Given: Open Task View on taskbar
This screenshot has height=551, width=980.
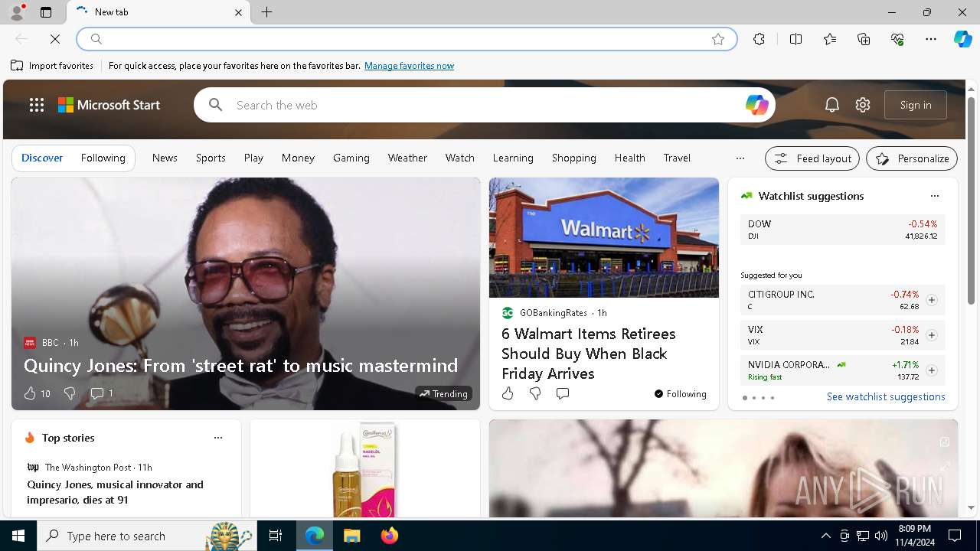Looking at the screenshot, I should click(x=276, y=536).
